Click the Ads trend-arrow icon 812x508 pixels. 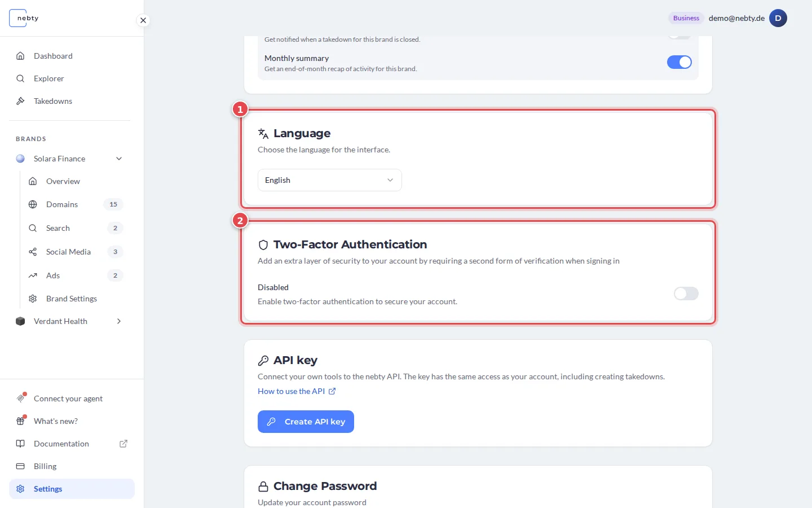click(33, 275)
